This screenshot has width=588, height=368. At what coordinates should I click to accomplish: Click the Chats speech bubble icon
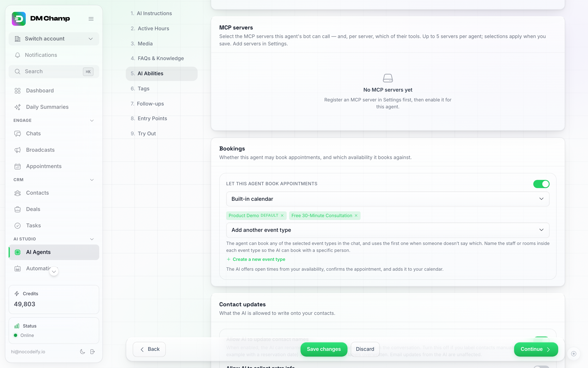click(18, 134)
